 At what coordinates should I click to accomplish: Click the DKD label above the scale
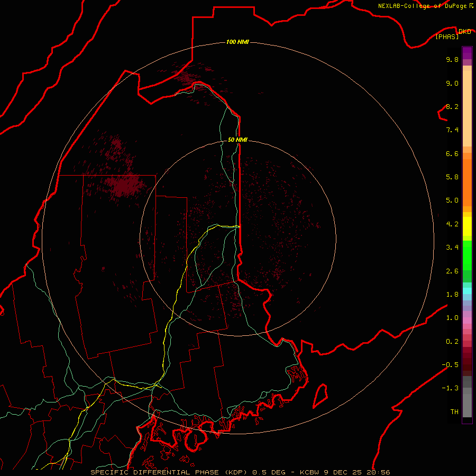(464, 32)
